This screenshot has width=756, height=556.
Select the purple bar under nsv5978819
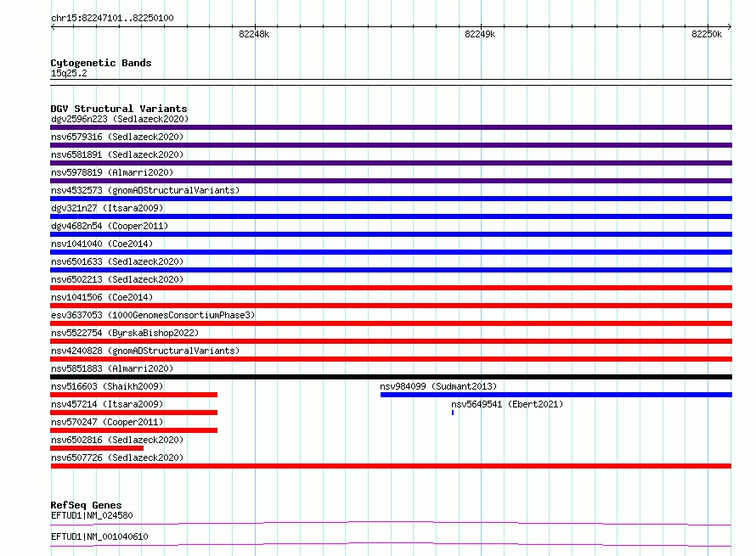[x=391, y=181]
